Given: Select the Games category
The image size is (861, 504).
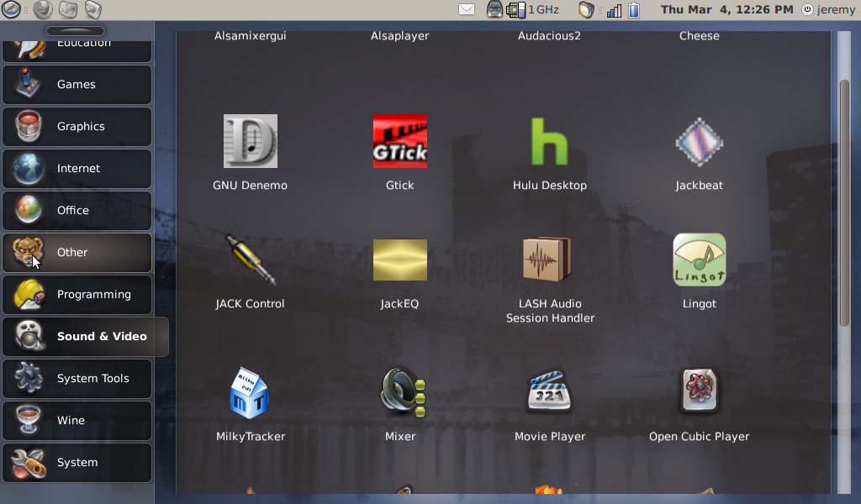Looking at the screenshot, I should [x=77, y=85].
